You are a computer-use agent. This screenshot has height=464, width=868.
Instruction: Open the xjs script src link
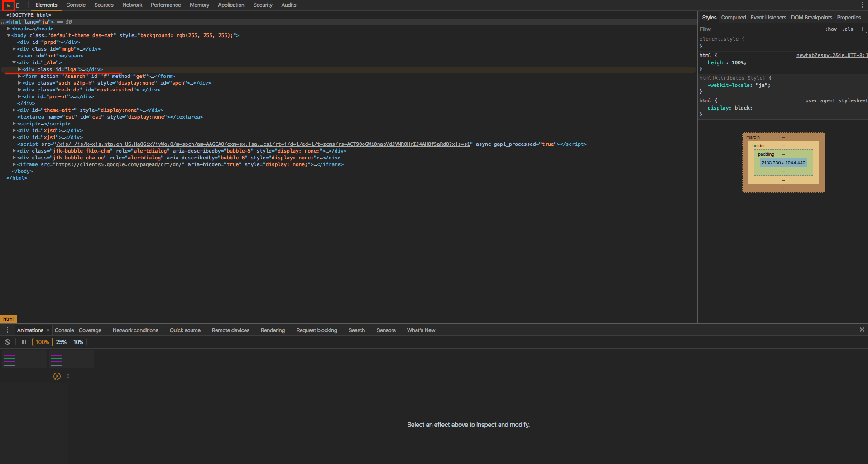[263, 144]
